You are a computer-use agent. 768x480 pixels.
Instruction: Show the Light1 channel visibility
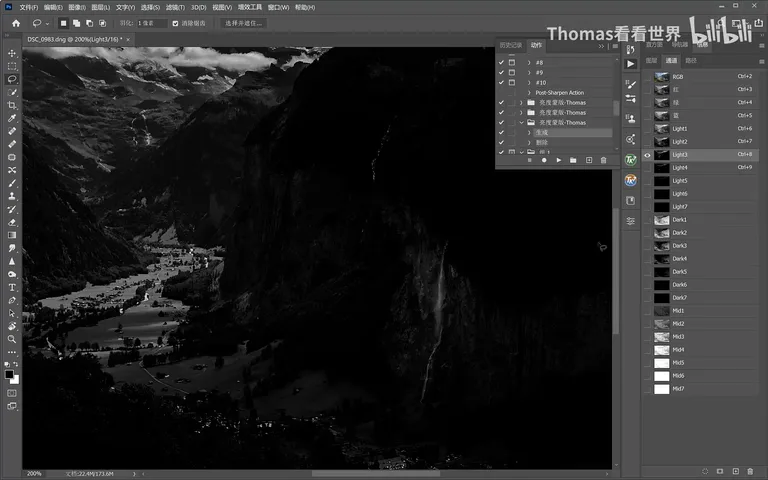[x=647, y=129]
